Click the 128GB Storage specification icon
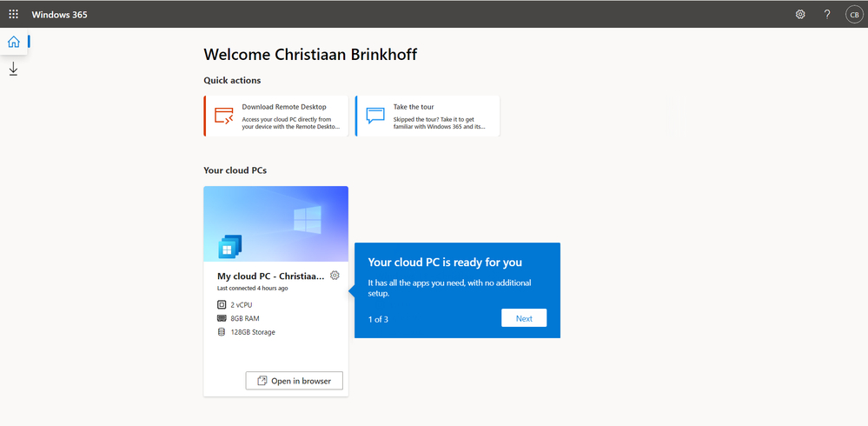 click(x=222, y=332)
